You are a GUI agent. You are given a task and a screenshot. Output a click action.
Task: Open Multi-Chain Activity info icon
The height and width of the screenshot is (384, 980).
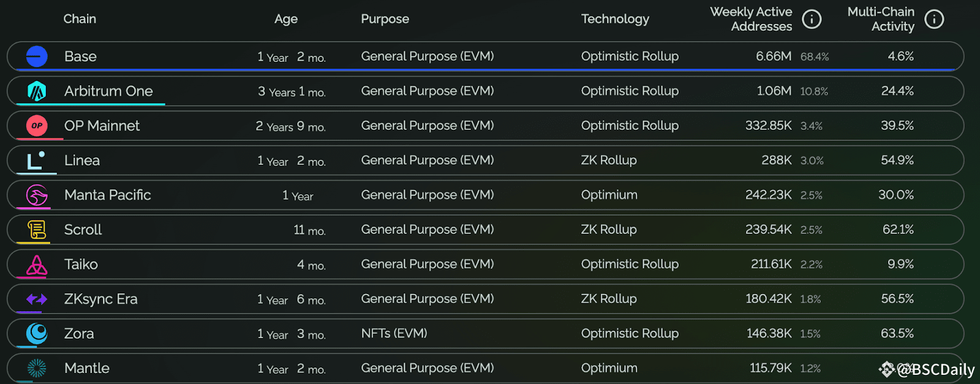point(934,19)
